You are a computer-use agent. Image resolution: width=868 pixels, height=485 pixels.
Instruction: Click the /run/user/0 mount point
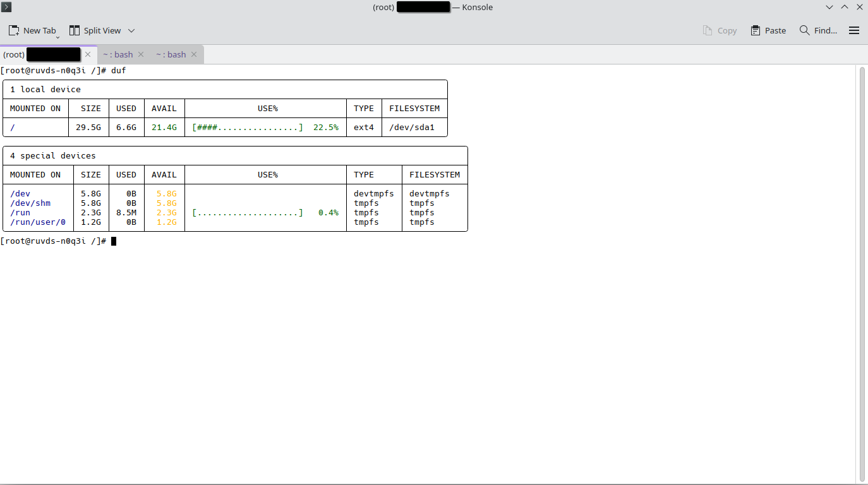(x=38, y=222)
